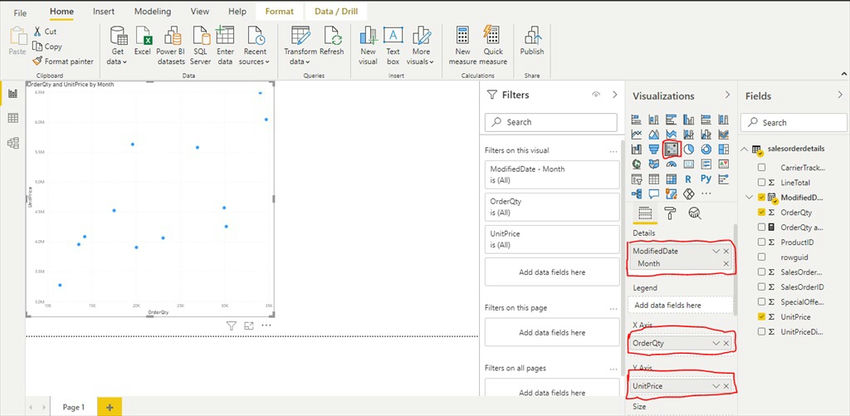The width and height of the screenshot is (850, 416).
Task: Click Format painter in Clipboard
Action: 63,61
